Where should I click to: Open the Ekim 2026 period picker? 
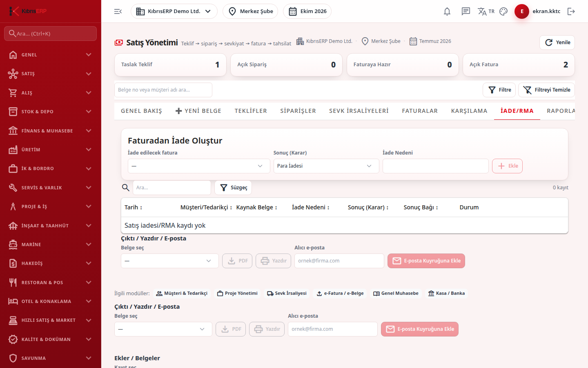[307, 11]
